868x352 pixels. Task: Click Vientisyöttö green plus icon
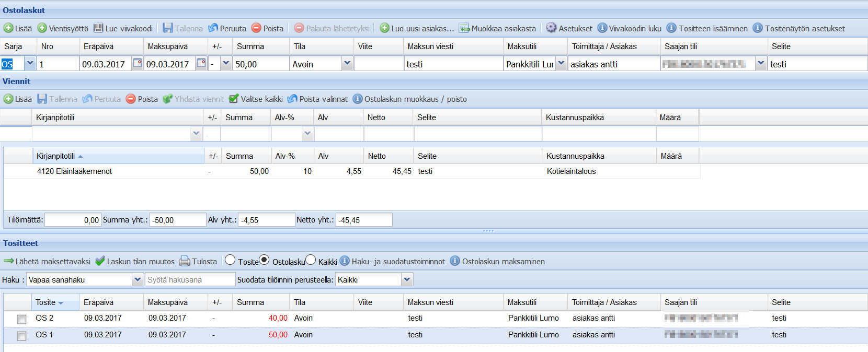[42, 28]
